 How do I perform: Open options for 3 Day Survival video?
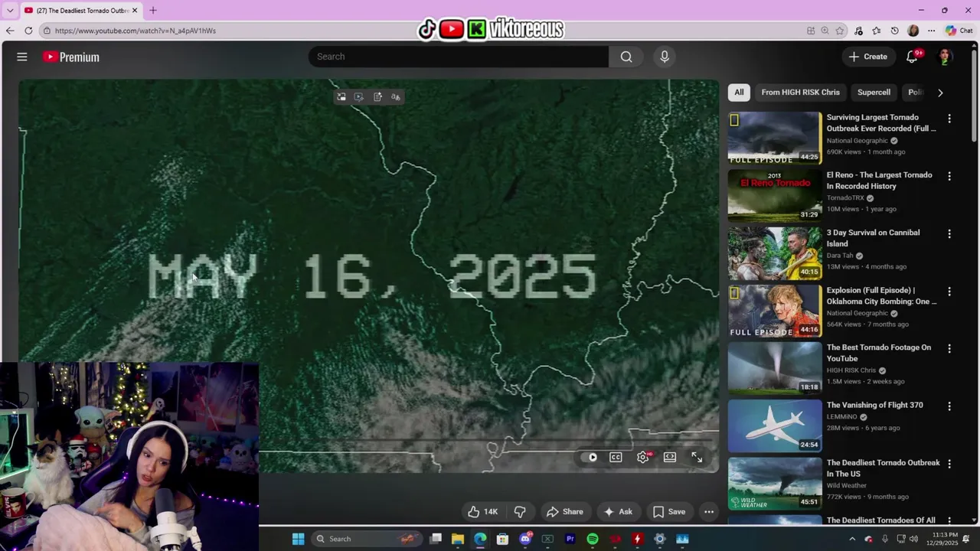(949, 233)
